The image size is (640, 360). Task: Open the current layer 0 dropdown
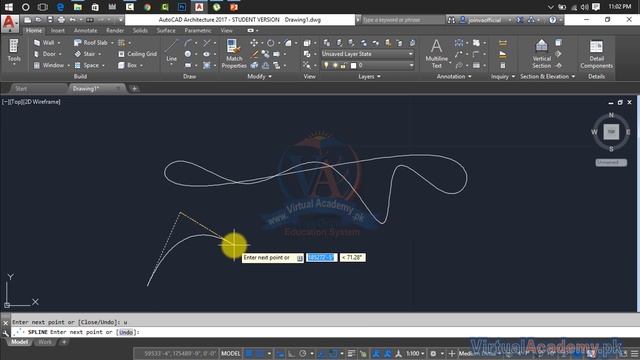367,65
